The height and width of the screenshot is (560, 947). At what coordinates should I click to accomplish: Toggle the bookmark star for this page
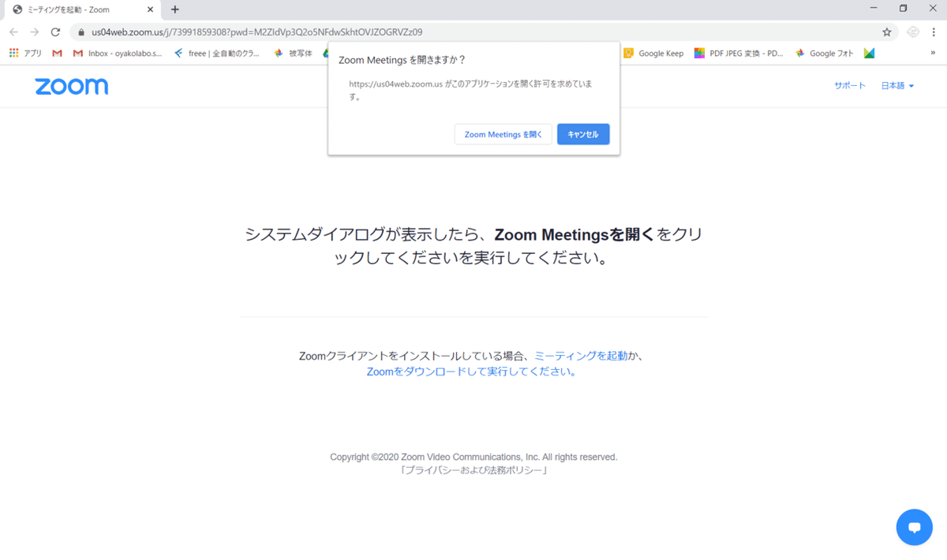point(886,32)
